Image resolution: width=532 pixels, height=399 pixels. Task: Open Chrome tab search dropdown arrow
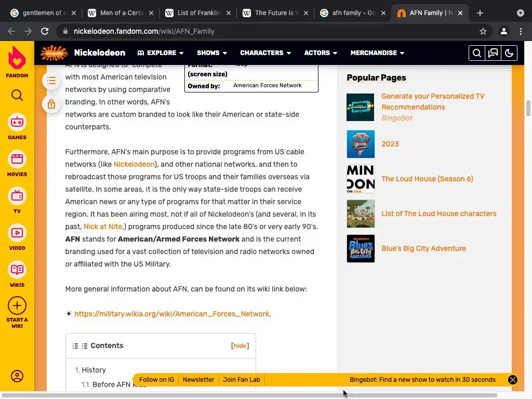[x=521, y=13]
